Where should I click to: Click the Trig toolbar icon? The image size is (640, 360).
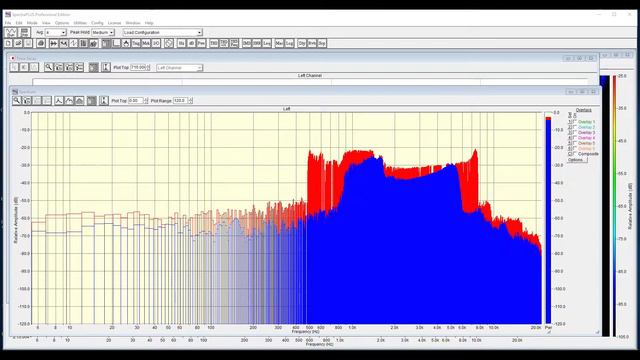click(x=136, y=43)
